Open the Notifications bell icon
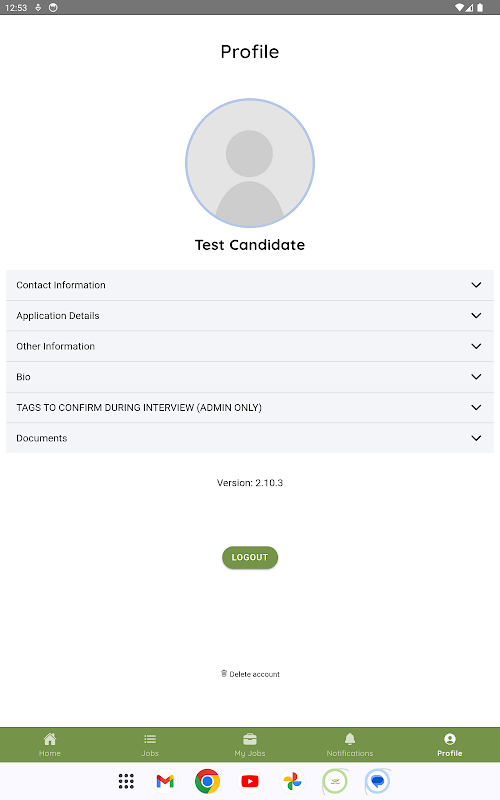The height and width of the screenshot is (800, 500). pos(350,739)
